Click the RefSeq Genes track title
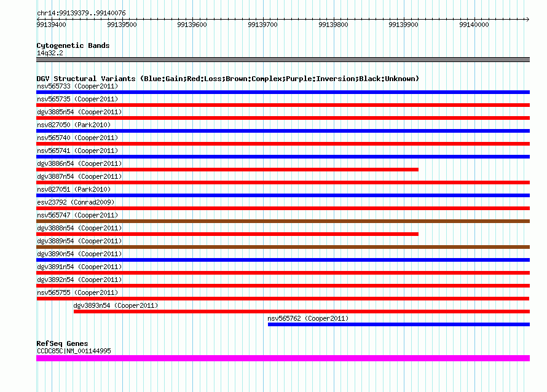Screen dimensions: 547x392 click(62, 343)
